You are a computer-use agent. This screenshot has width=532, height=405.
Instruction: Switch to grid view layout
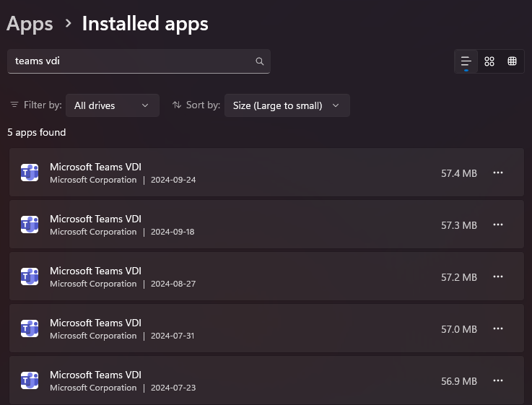[489, 61]
